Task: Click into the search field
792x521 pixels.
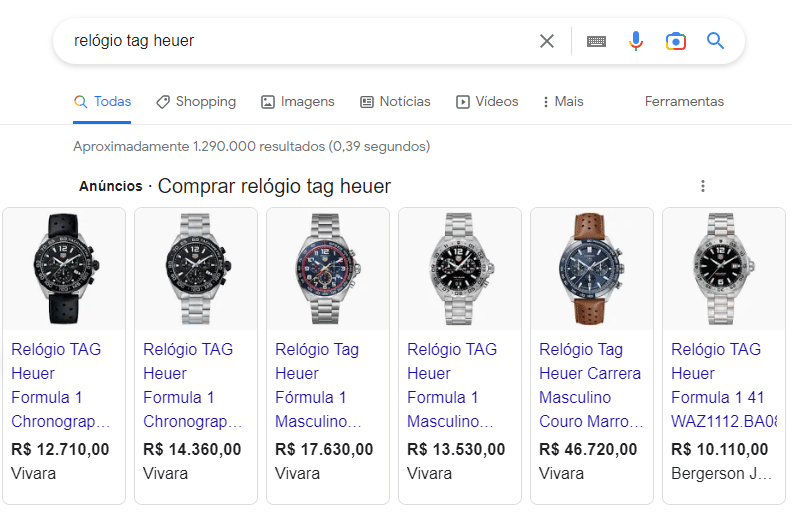Action: coord(300,41)
